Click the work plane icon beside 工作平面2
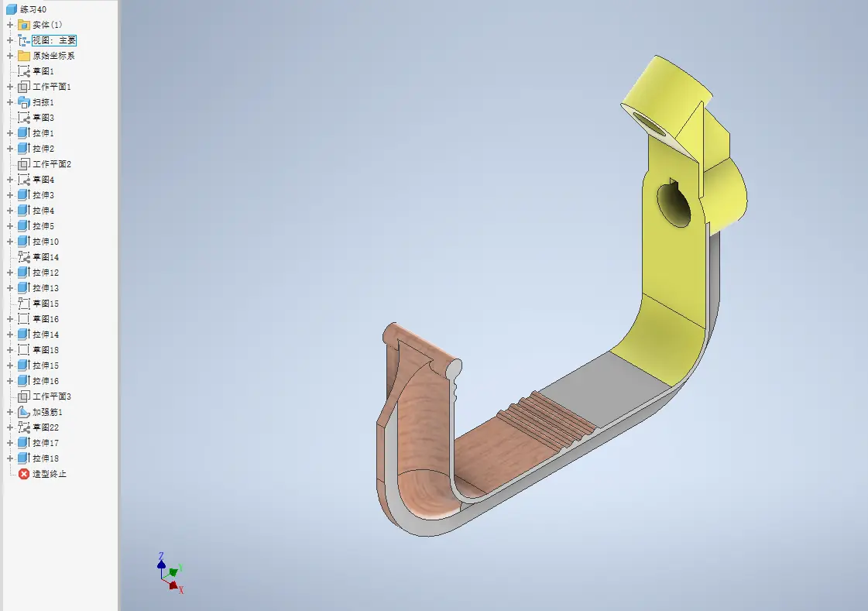The image size is (868, 611). [x=23, y=164]
